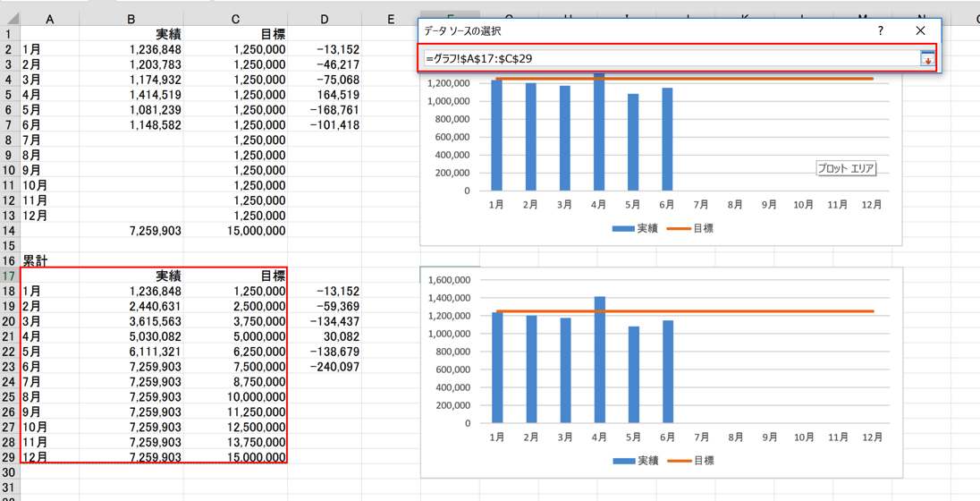Select row 16 header
Viewport: 980px width, 501px height.
[10, 261]
